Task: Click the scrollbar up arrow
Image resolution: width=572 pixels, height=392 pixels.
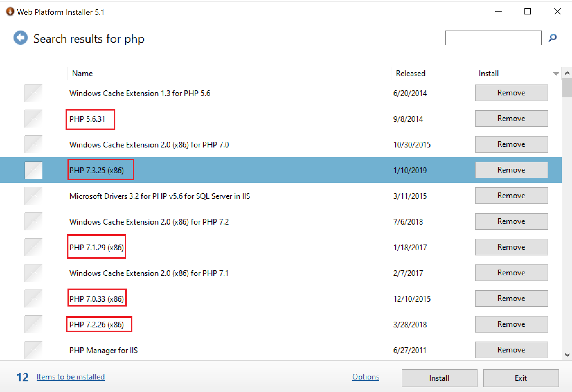Action: pos(567,73)
